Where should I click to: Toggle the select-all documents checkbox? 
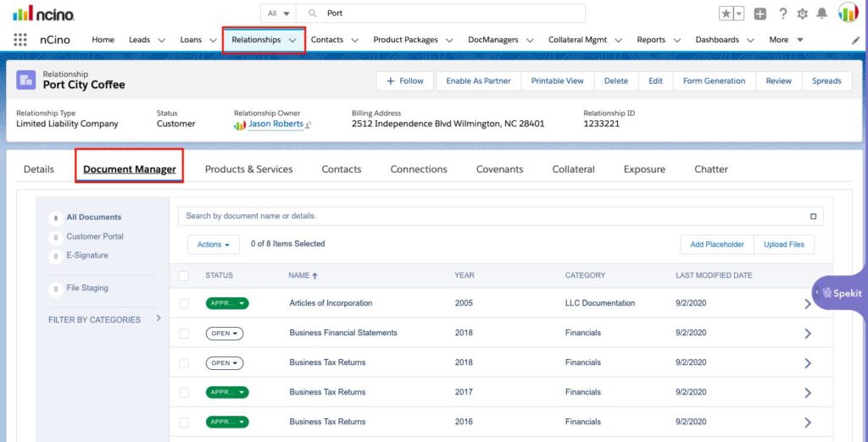pos(184,275)
